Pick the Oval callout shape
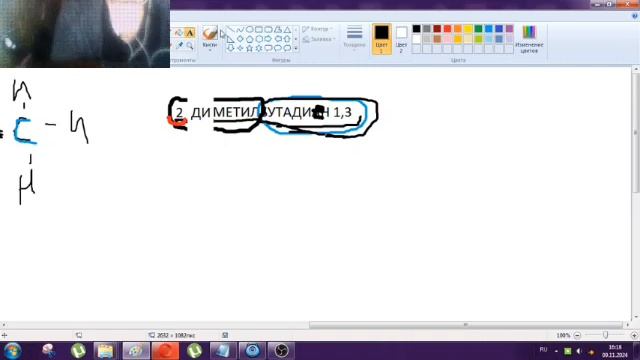 pos(278,48)
